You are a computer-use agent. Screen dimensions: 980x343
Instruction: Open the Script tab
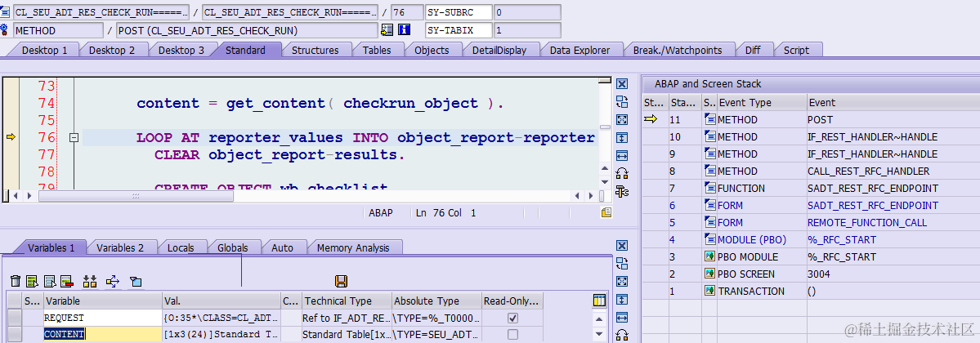point(796,50)
